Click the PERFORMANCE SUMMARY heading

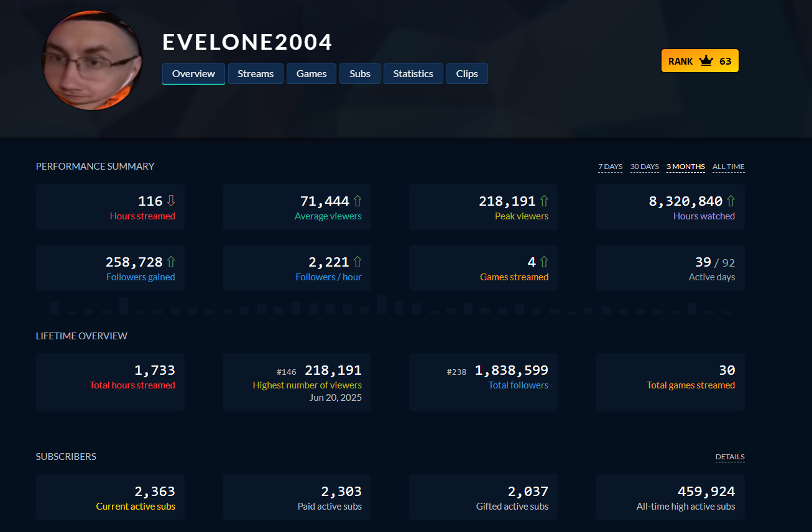95,166
